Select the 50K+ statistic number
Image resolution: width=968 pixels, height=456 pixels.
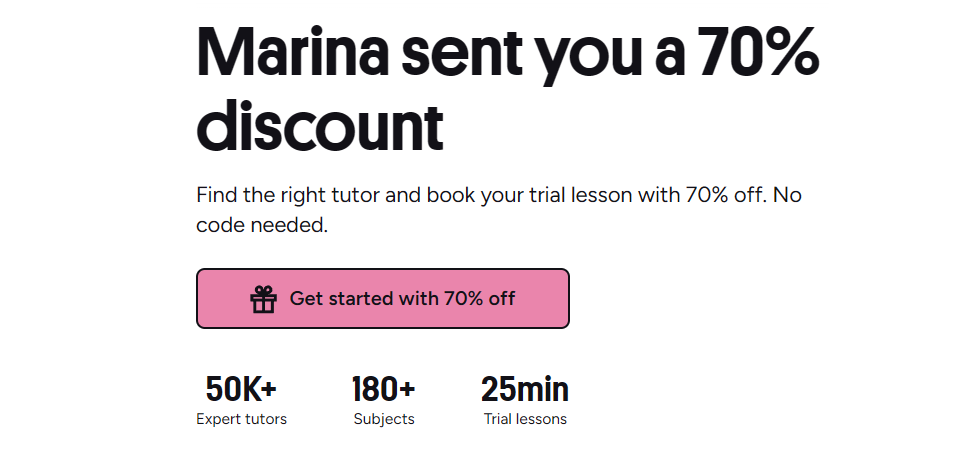pyautogui.click(x=241, y=389)
